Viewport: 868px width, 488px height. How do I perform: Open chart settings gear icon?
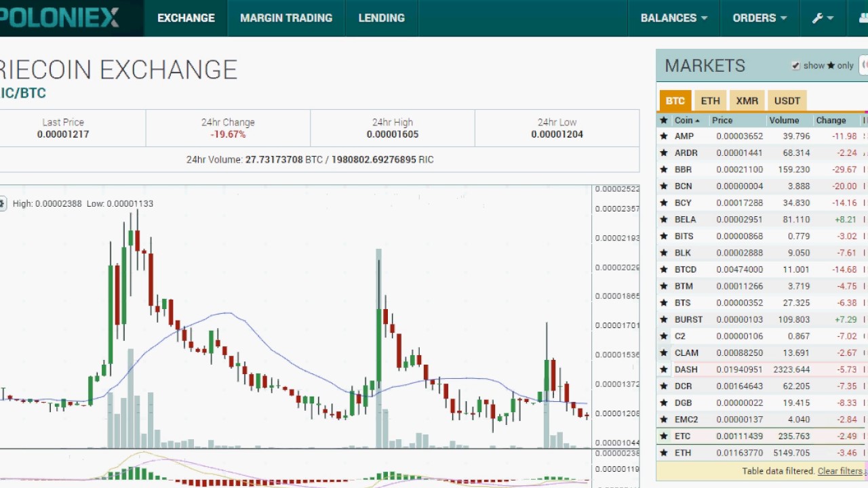[x=2, y=203]
